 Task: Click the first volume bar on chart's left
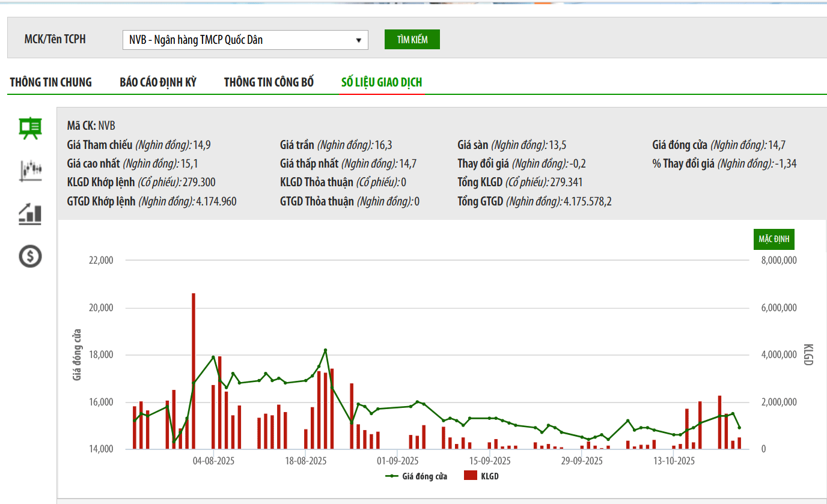[135, 428]
